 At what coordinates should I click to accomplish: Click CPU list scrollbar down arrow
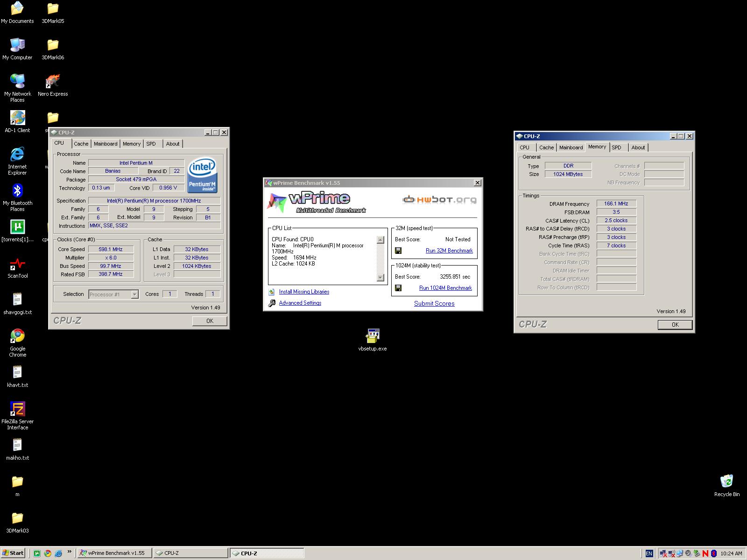click(380, 278)
